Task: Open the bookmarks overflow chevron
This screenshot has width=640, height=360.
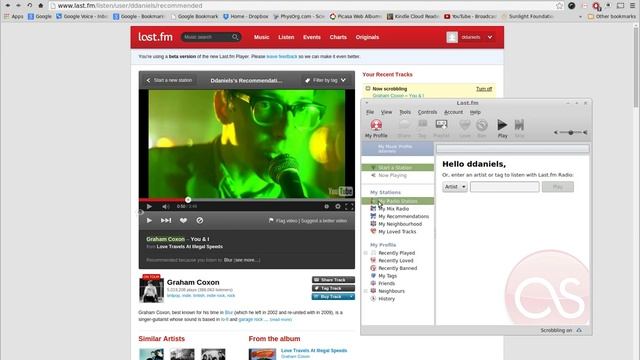Action: 580,17
